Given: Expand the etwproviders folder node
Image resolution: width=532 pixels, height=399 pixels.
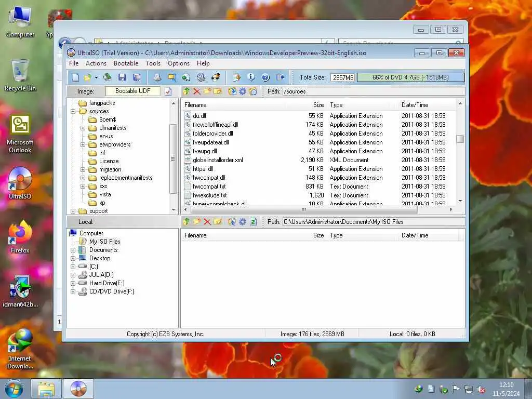Looking at the screenshot, I should [x=83, y=144].
